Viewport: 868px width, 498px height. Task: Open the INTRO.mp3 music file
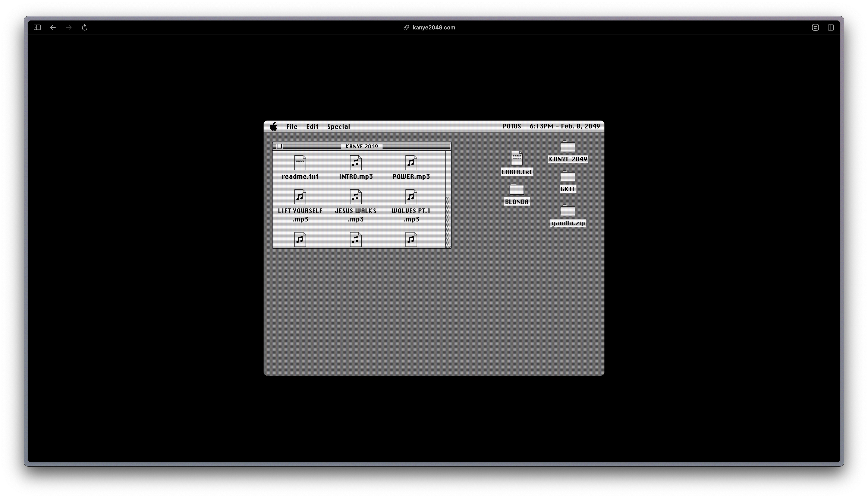[356, 163]
